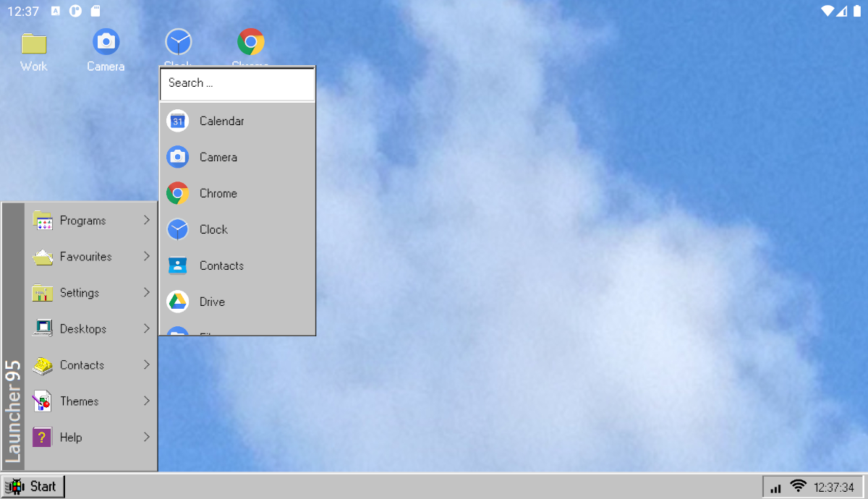Click the Programs folder icon
This screenshot has width=868, height=499.
pyautogui.click(x=43, y=221)
